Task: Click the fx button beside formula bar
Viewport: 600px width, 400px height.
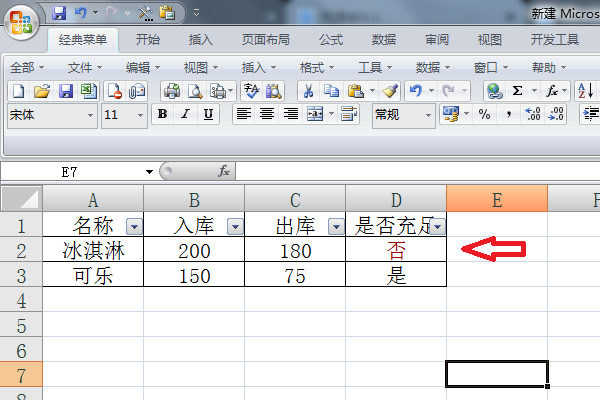Action: 224,171
